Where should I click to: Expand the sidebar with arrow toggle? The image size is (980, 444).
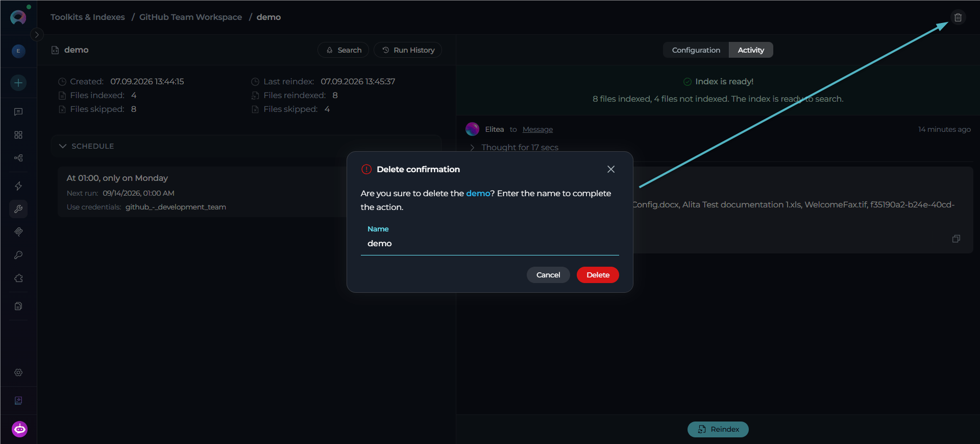(x=37, y=35)
